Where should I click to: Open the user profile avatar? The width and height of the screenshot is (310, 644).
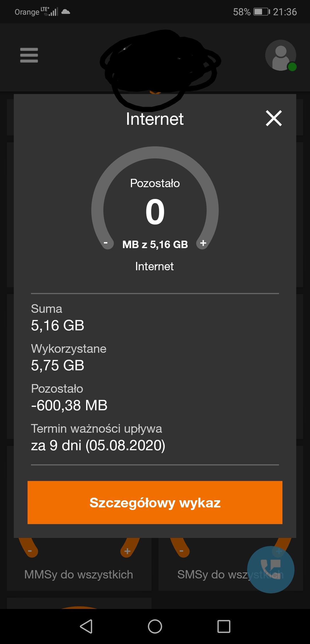[280, 55]
